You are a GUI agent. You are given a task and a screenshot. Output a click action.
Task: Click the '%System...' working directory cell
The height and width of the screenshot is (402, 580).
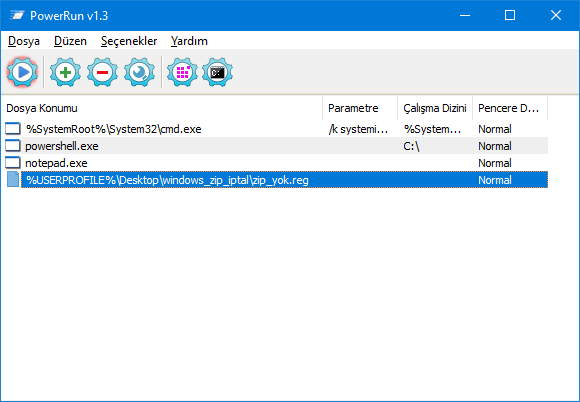click(432, 129)
